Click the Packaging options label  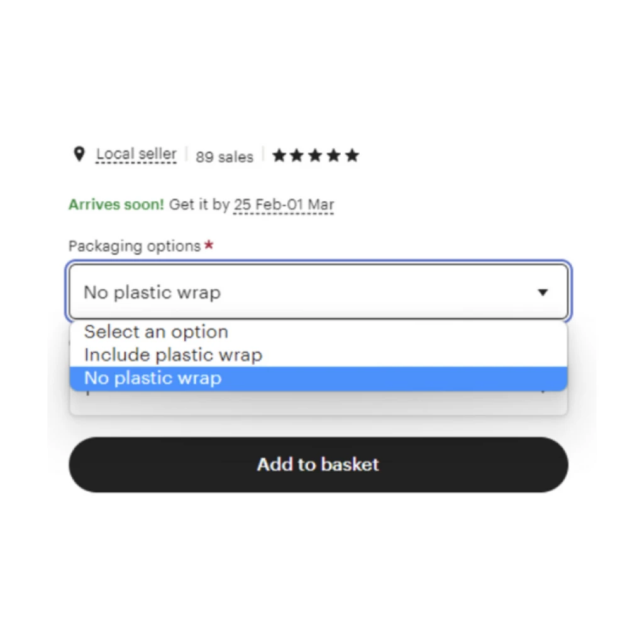pyautogui.click(x=135, y=246)
